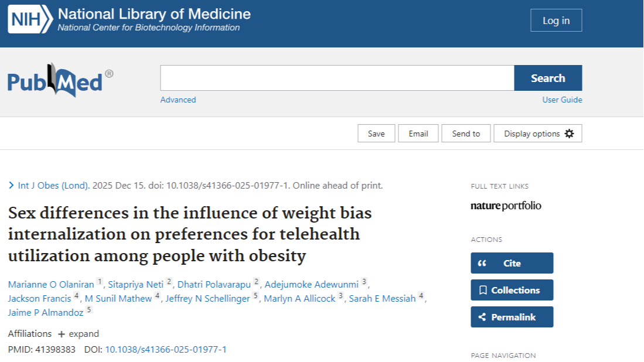Viewport: 644px width, 362px height.
Task: Open the nature portfolio full text link
Action: (506, 206)
